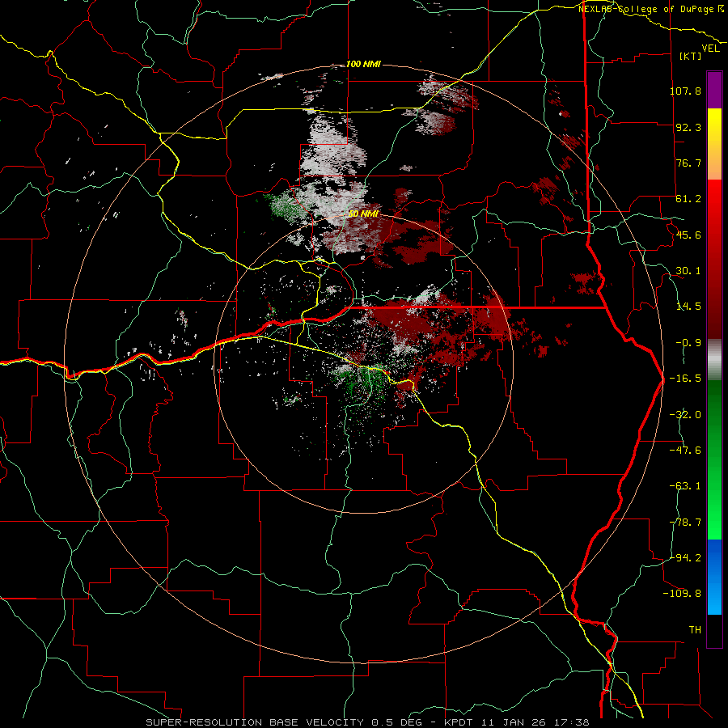Click the -47.6 velocity scale value
The width and height of the screenshot is (728, 728).
click(685, 450)
